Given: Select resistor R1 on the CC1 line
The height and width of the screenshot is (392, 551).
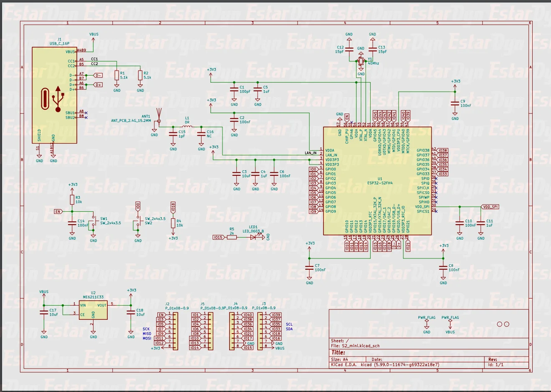Looking at the screenshot, I should [117, 75].
